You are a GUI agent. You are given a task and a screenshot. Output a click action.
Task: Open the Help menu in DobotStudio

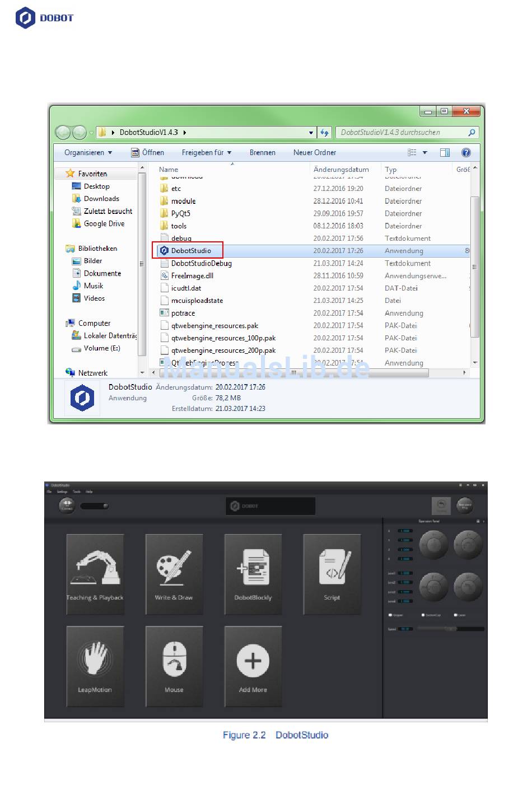(x=89, y=492)
